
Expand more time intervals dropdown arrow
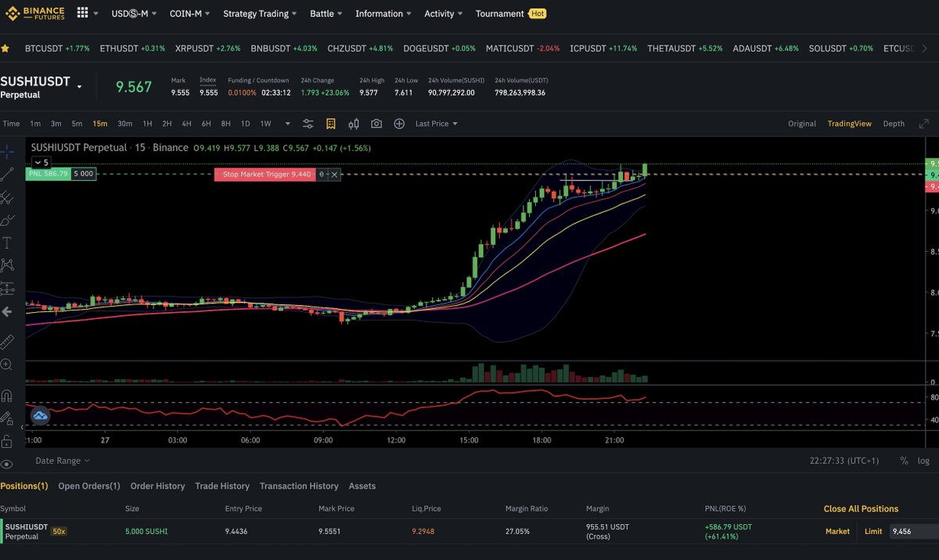tap(287, 124)
